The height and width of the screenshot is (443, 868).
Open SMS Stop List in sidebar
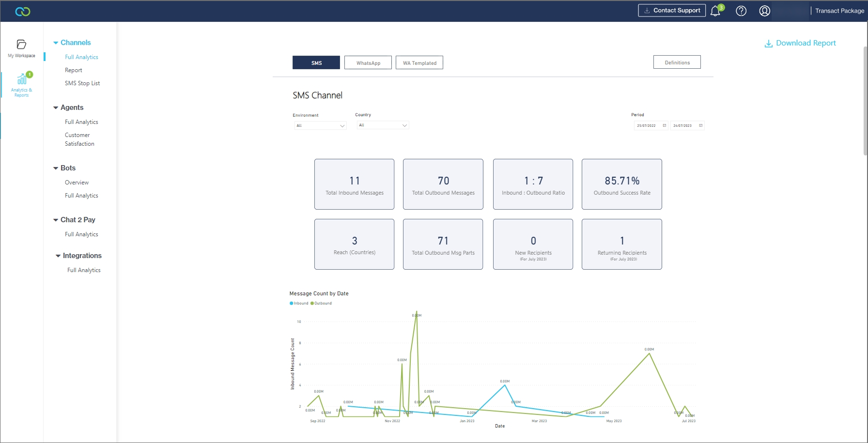pos(82,83)
